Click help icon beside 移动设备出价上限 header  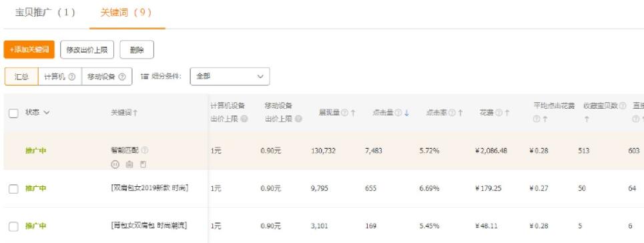298,119
